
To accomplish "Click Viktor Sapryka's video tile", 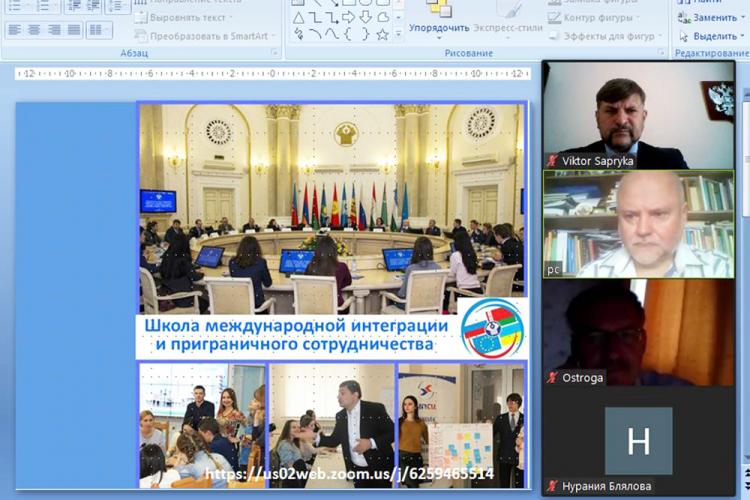I will (639, 115).
